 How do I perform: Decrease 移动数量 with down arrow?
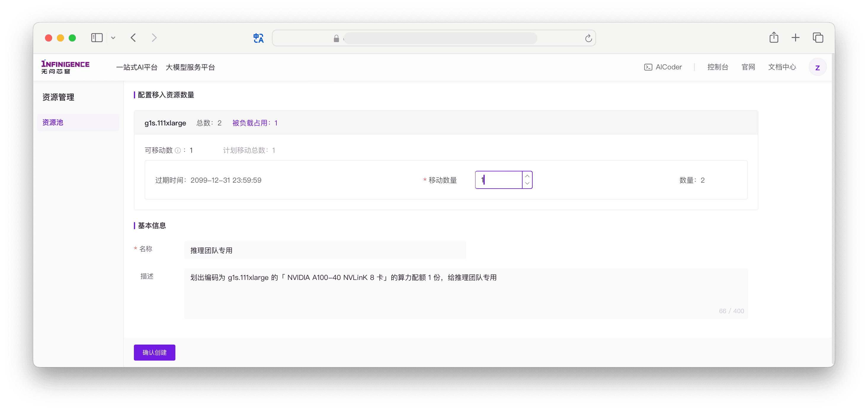pos(527,184)
